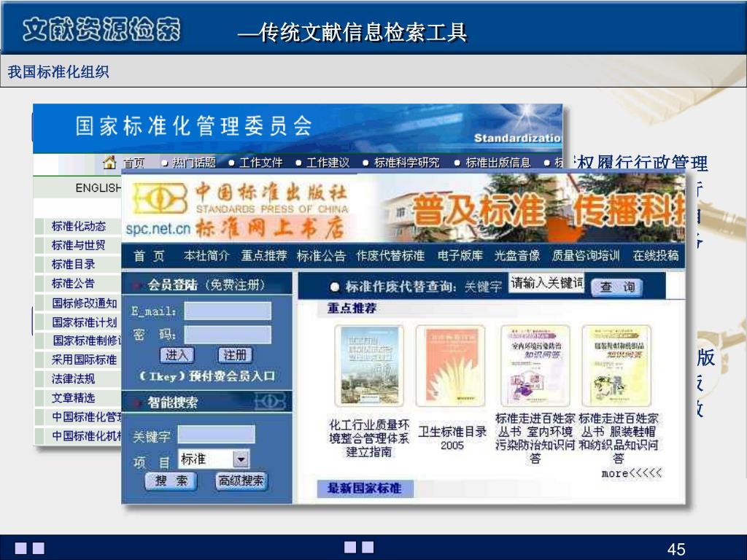Open 光盘音像 menu item
This screenshot has height=560, width=747.
517,256
